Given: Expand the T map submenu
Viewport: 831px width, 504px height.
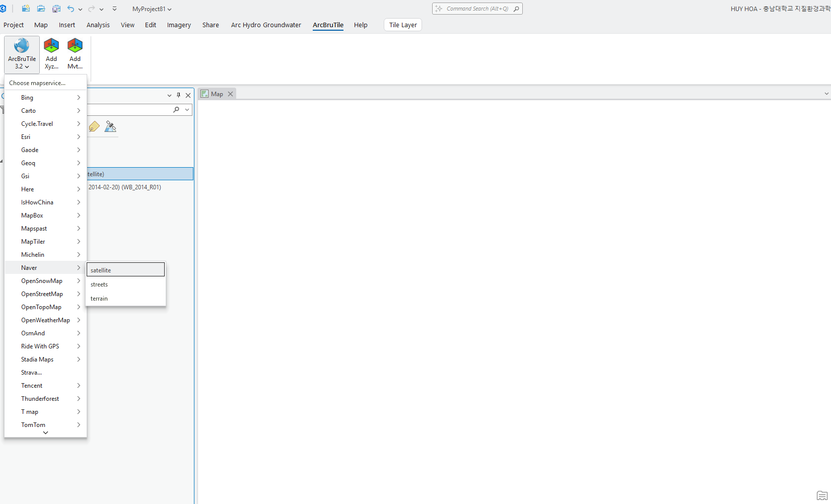Looking at the screenshot, I should pos(45,412).
